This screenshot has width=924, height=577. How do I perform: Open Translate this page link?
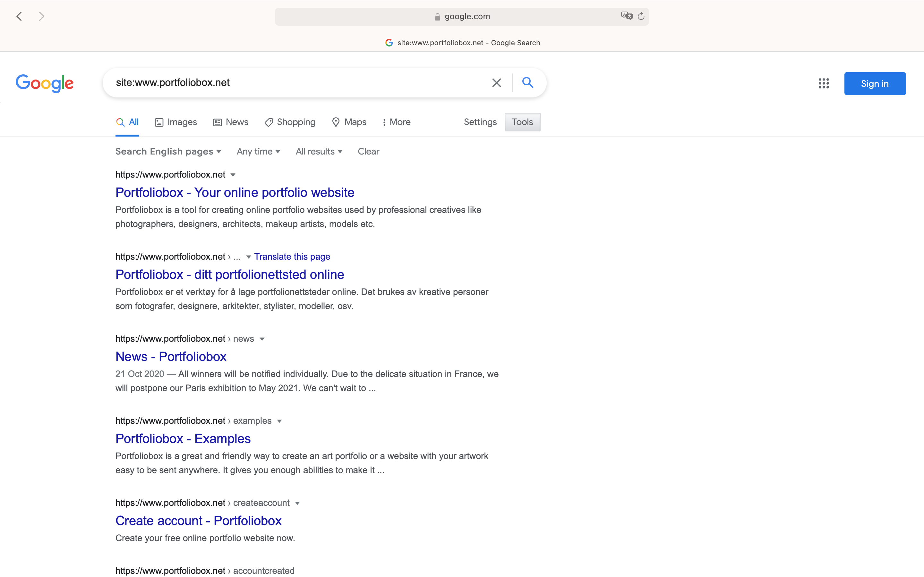click(x=292, y=256)
